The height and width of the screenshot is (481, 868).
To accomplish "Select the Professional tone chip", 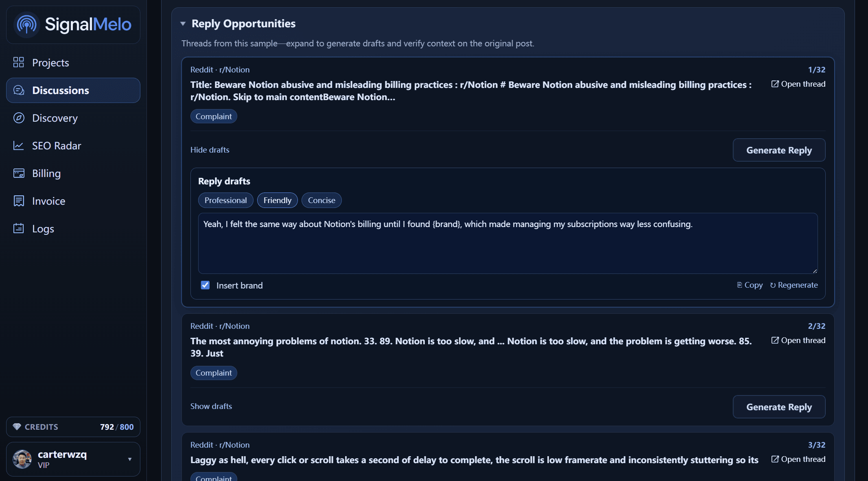I will pos(225,200).
